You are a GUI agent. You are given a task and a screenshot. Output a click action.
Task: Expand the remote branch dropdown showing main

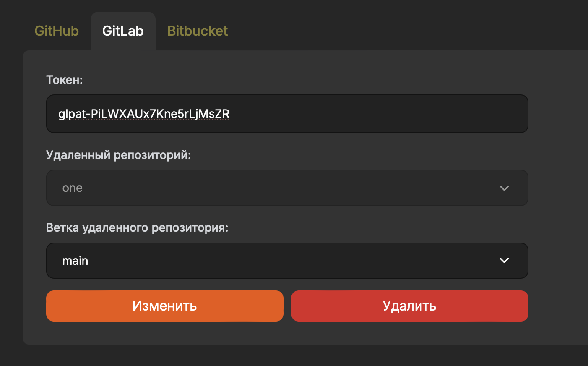tap(287, 261)
